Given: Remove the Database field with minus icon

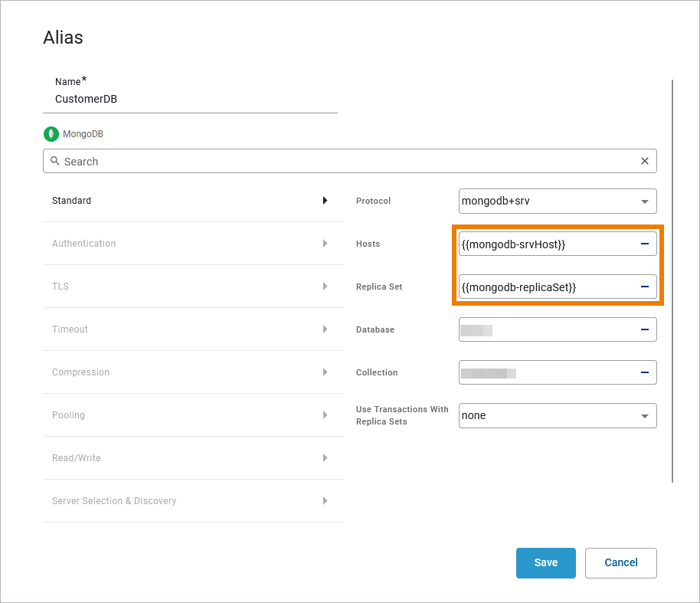Looking at the screenshot, I should point(645,329).
